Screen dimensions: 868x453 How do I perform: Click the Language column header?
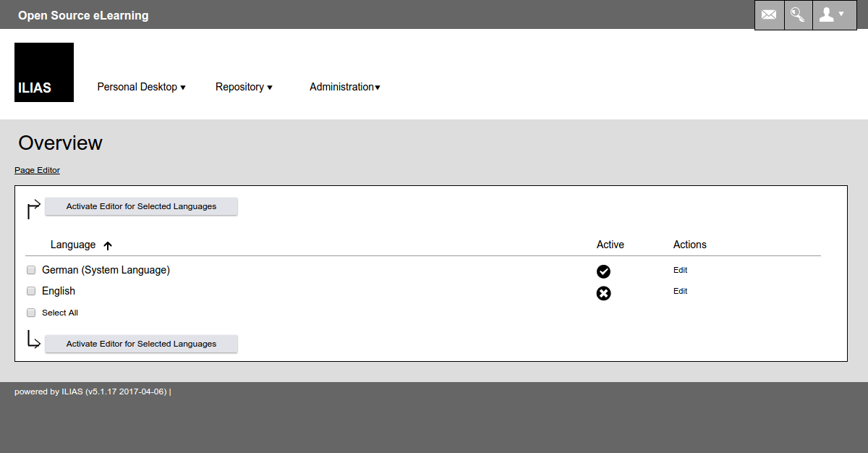coord(73,245)
